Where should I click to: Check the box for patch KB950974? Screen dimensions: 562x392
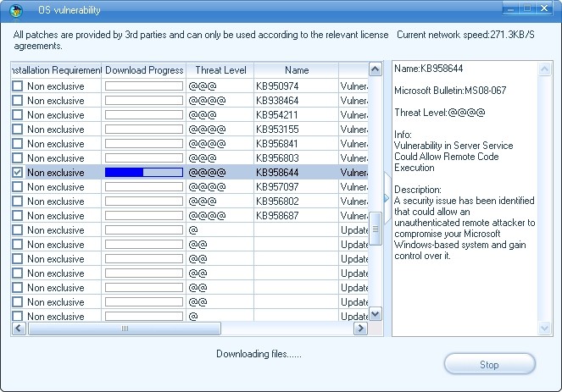click(x=18, y=86)
